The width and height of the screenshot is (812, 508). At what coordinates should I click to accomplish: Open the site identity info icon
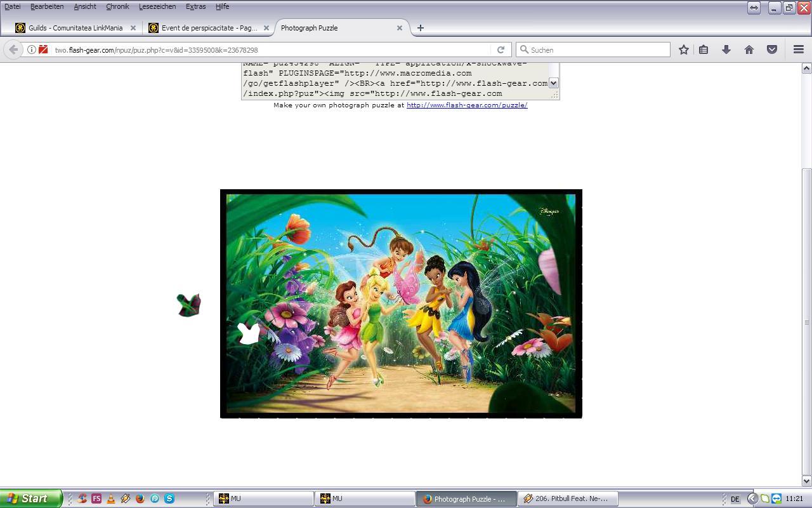point(31,50)
